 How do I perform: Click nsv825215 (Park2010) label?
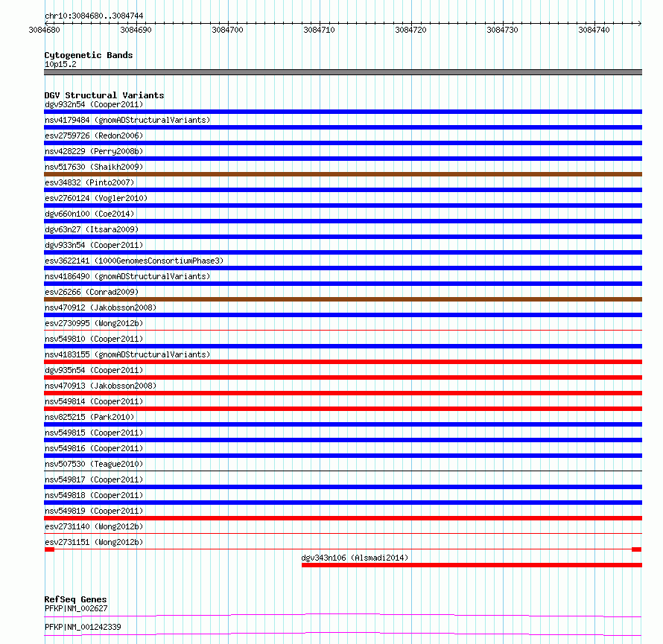coord(89,417)
